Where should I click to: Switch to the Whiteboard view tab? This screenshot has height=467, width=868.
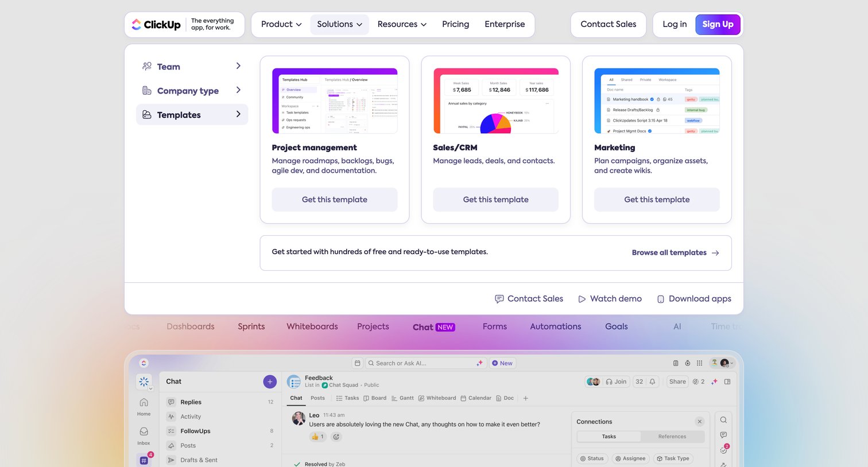[x=437, y=398]
